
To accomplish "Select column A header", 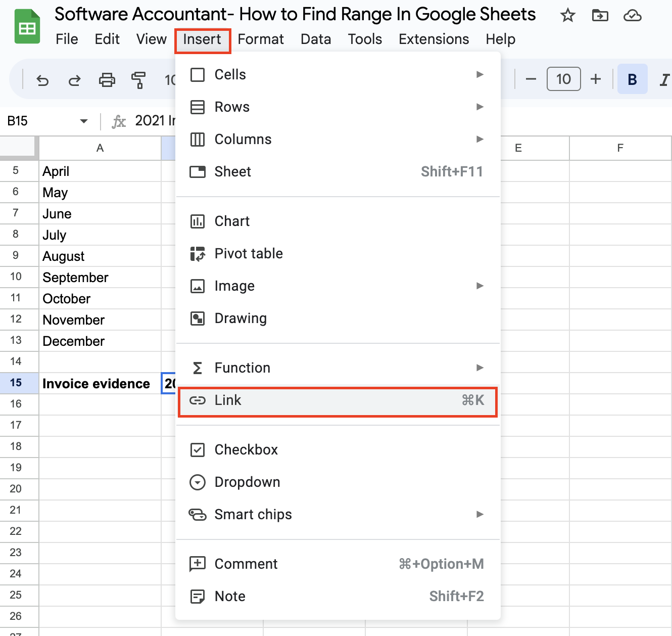I will coord(100,148).
